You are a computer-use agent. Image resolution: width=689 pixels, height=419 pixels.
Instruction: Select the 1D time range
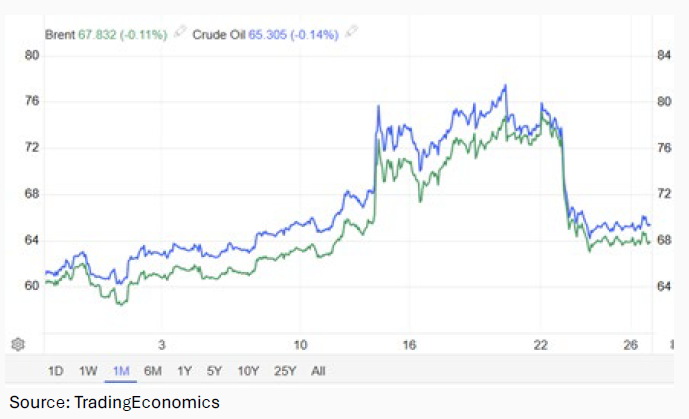[56, 371]
